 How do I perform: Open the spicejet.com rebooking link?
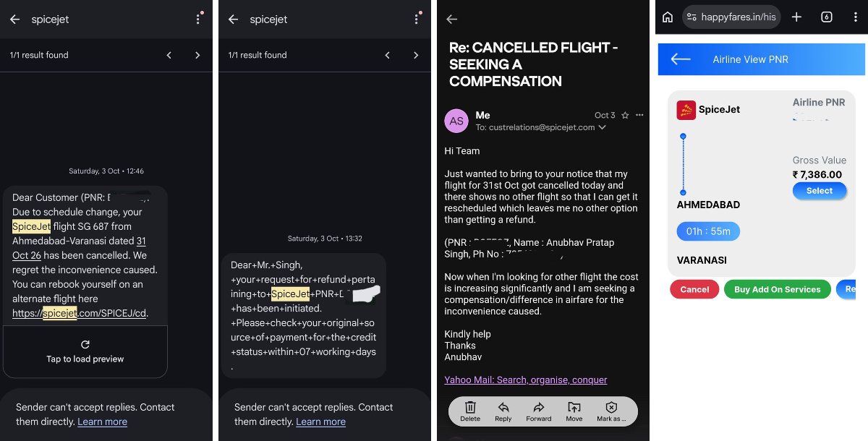(x=80, y=313)
